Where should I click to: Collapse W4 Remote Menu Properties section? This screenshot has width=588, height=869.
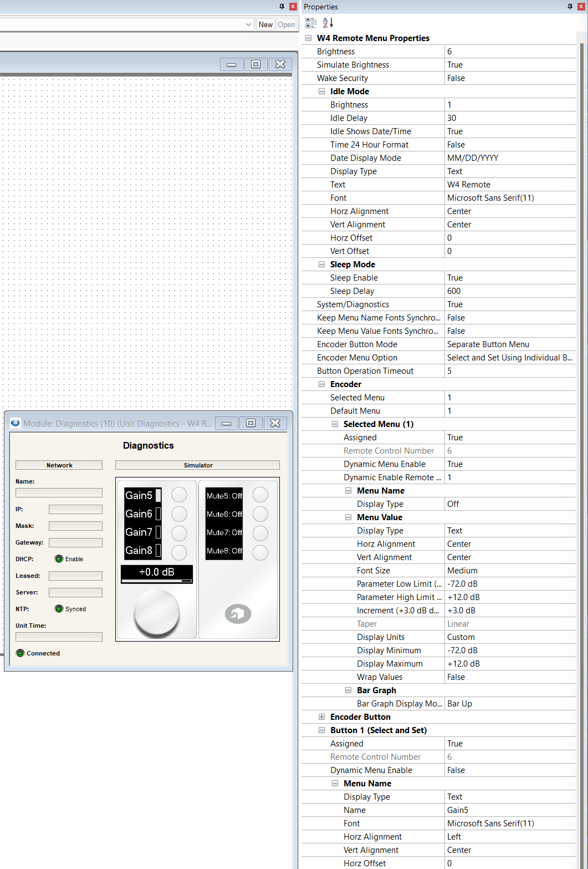pos(308,38)
